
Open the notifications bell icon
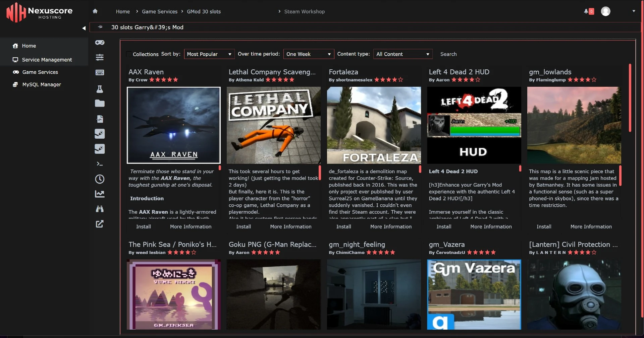(x=586, y=11)
